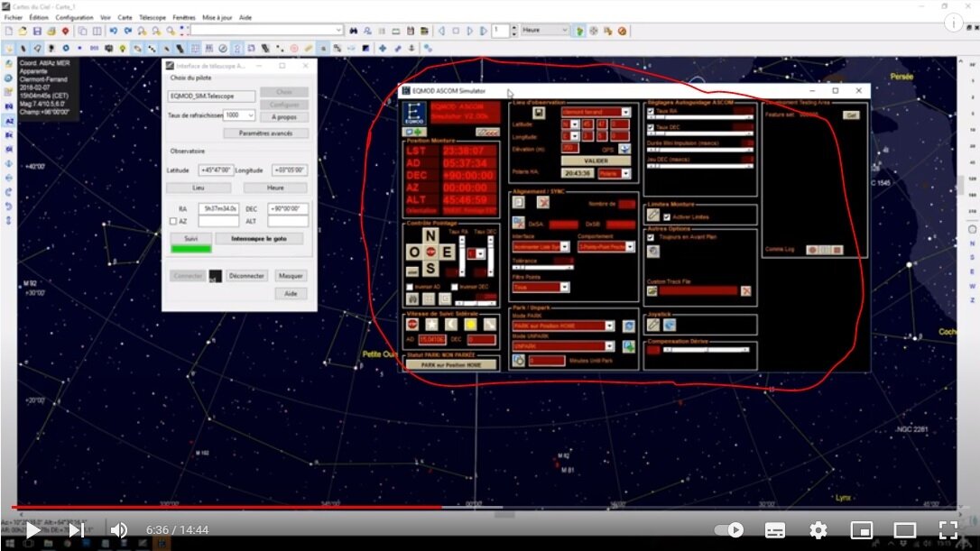The width and height of the screenshot is (980, 551).
Task: Open the Configuration menu
Action: tap(74, 17)
